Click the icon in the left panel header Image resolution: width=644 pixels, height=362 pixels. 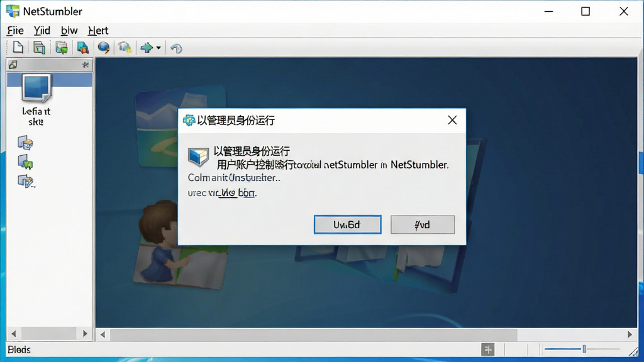pos(13,65)
